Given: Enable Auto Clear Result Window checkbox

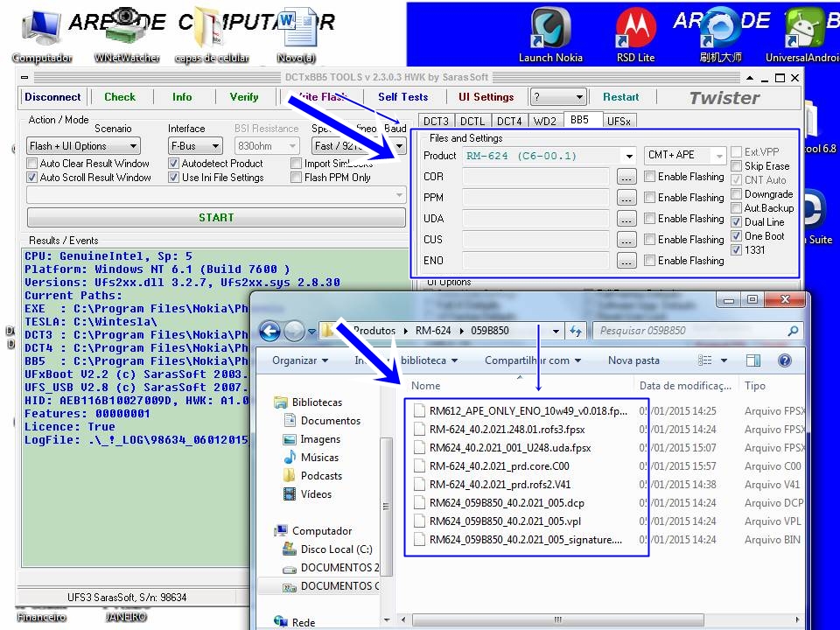Looking at the screenshot, I should [32, 164].
